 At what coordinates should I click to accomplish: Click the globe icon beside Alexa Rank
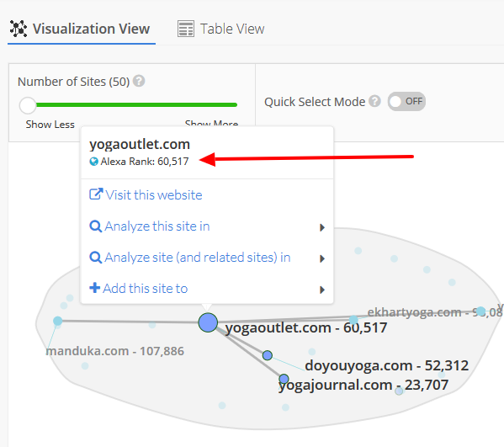coord(94,162)
